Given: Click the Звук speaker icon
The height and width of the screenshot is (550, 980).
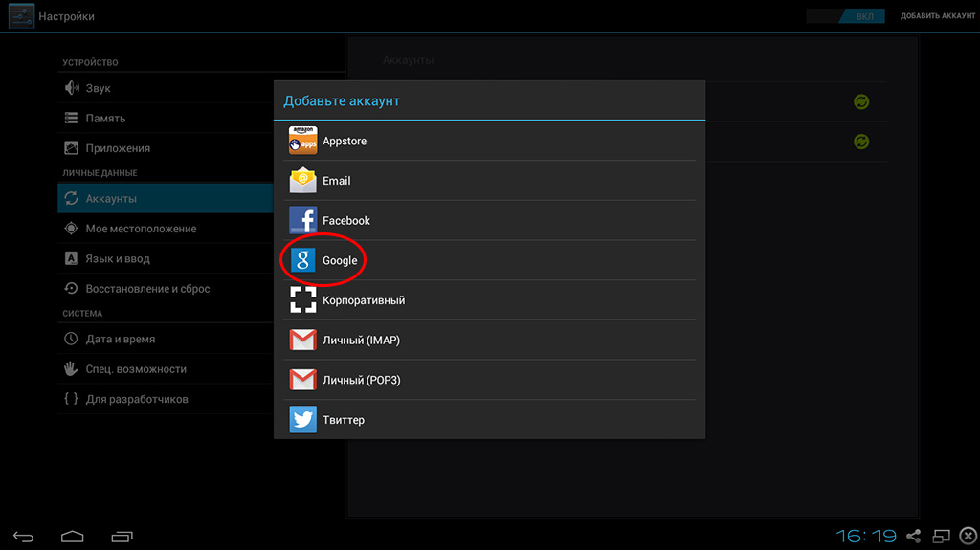Looking at the screenshot, I should coord(71,88).
